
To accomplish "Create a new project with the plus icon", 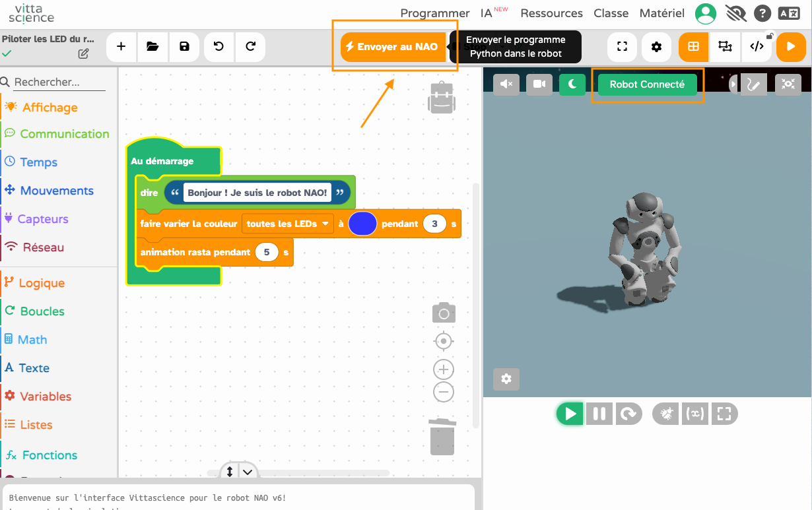I will click(x=121, y=47).
